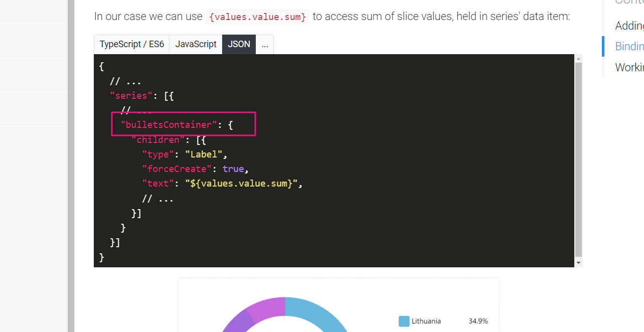Click the scrollbar down arrow of the code block
Image resolution: width=644 pixels, height=332 pixels.
(x=578, y=262)
